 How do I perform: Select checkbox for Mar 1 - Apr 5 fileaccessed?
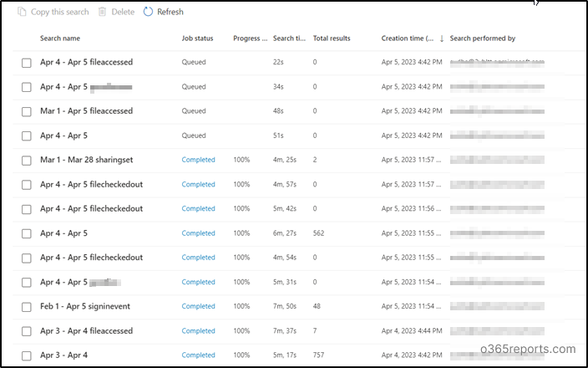26,111
